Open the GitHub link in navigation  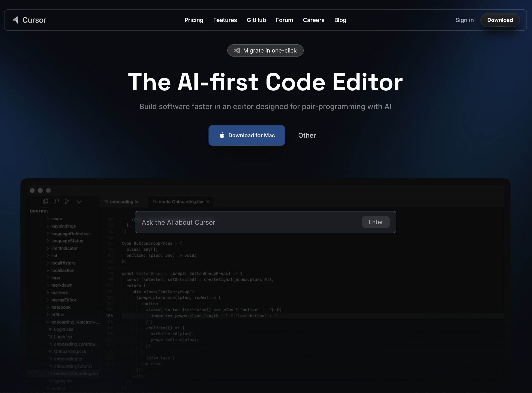tap(256, 20)
